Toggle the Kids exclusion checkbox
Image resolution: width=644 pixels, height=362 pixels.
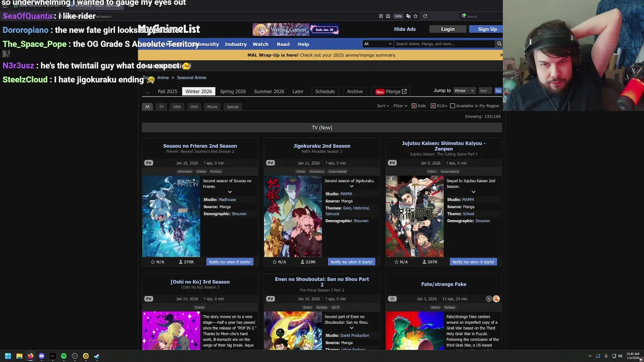[414, 106]
